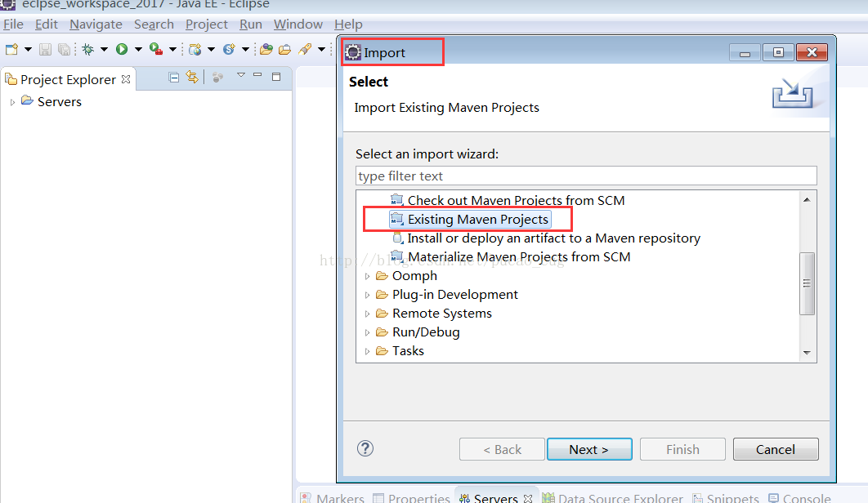Image resolution: width=868 pixels, height=503 pixels.
Task: Open the Navigate menu
Action: point(96,24)
